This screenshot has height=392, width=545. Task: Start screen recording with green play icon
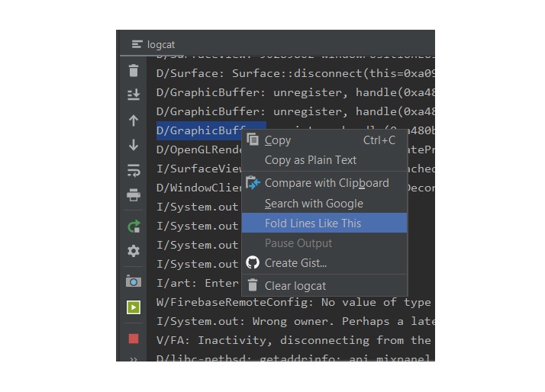pyautogui.click(x=134, y=307)
